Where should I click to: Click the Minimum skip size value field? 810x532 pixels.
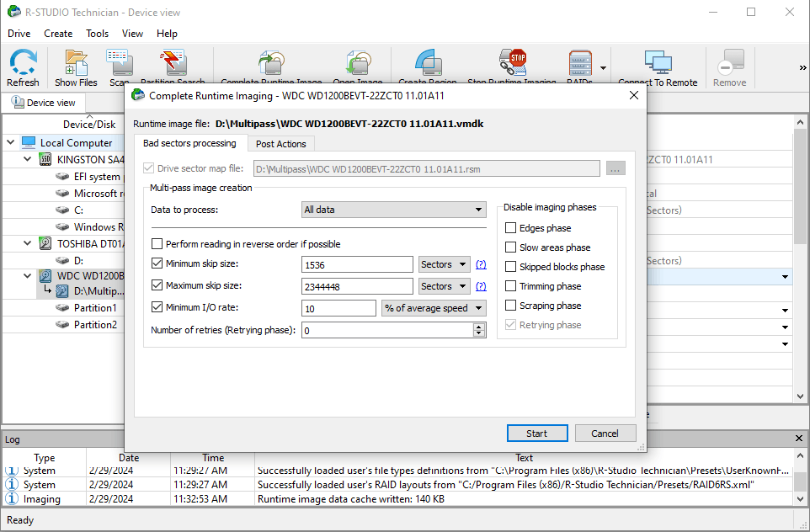[357, 264]
